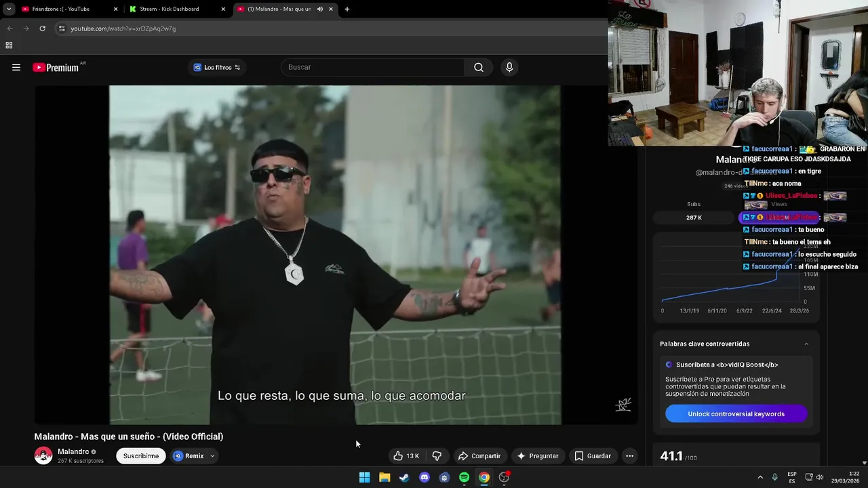868x488 pixels.
Task: Switch to Chrome in the taskbar
Action: 484,477
